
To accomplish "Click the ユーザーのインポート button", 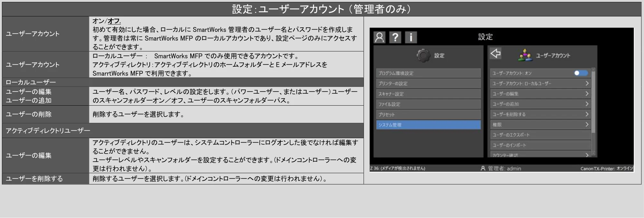I will pos(540,145).
